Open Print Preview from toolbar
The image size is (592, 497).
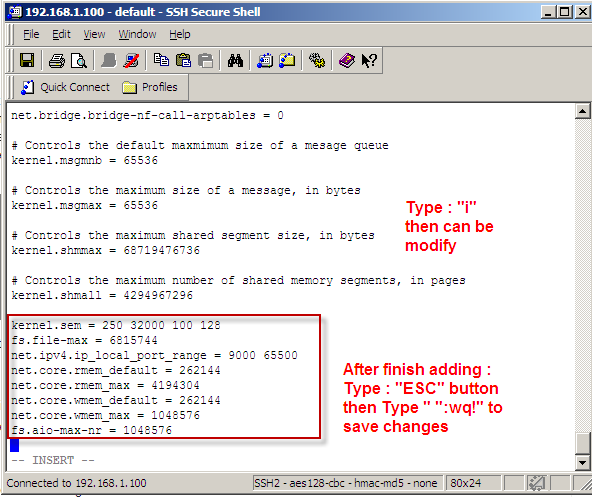(79, 60)
